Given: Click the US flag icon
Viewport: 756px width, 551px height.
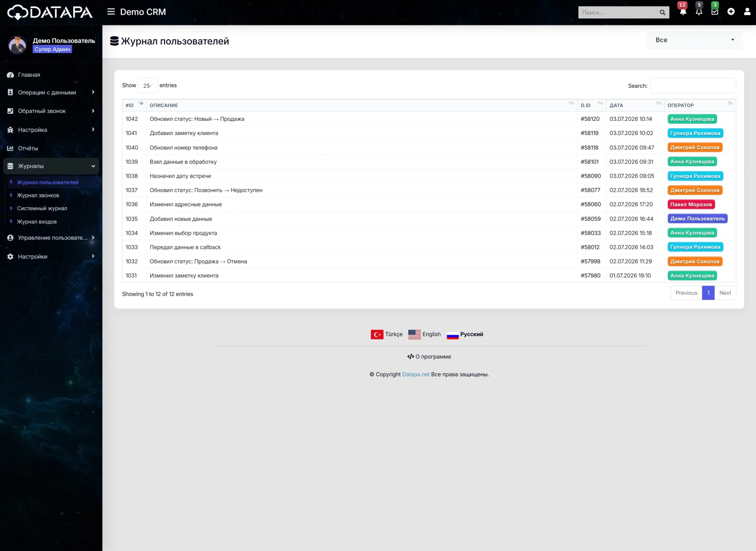Looking at the screenshot, I should (414, 334).
